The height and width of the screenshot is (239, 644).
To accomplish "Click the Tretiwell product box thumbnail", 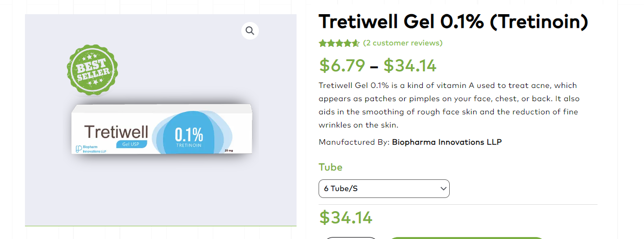I will tap(161, 129).
